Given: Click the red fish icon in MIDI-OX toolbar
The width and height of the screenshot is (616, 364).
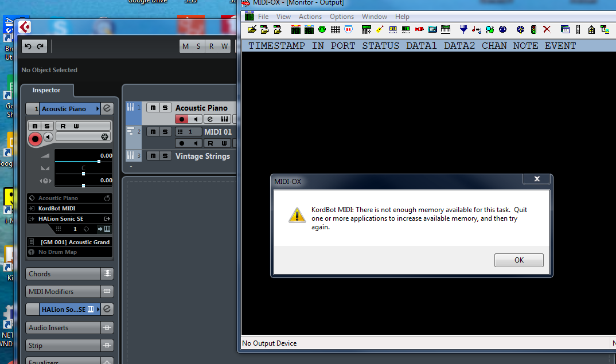Looking at the screenshot, I should 419,29.
